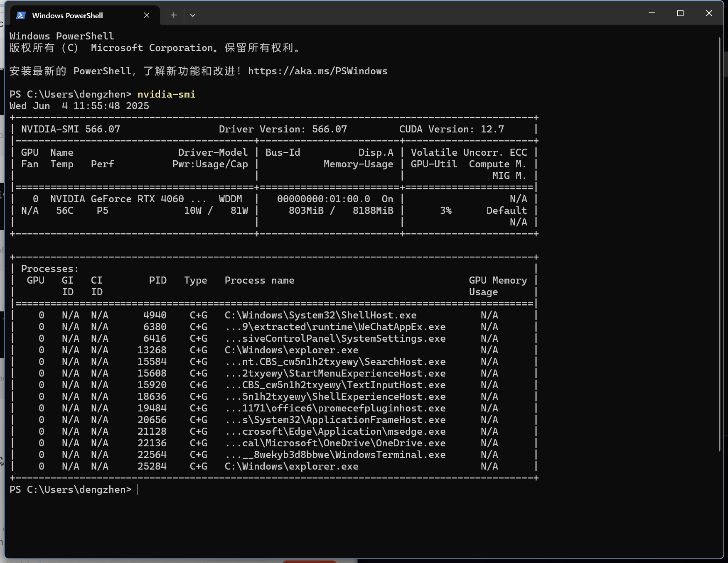Click the compute mode 'Default'
The width and height of the screenshot is (728, 563).
(x=507, y=211)
